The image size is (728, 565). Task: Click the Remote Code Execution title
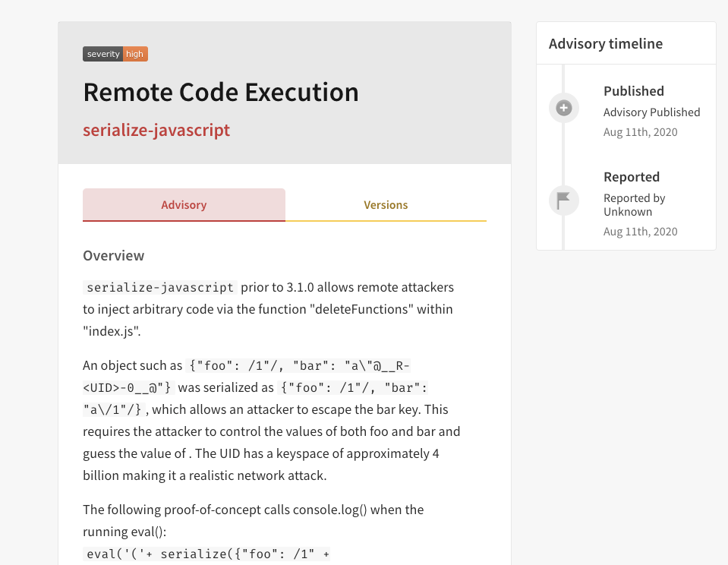(x=221, y=92)
